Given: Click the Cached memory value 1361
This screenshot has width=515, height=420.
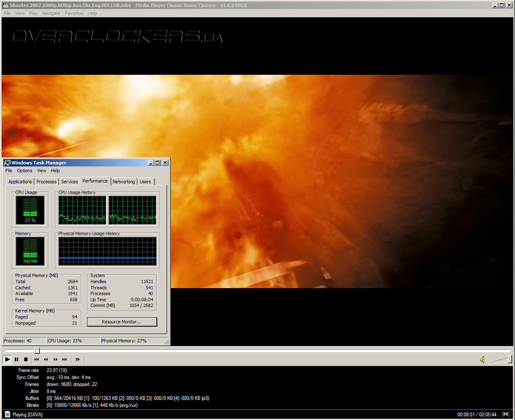Looking at the screenshot, I should tap(73, 288).
